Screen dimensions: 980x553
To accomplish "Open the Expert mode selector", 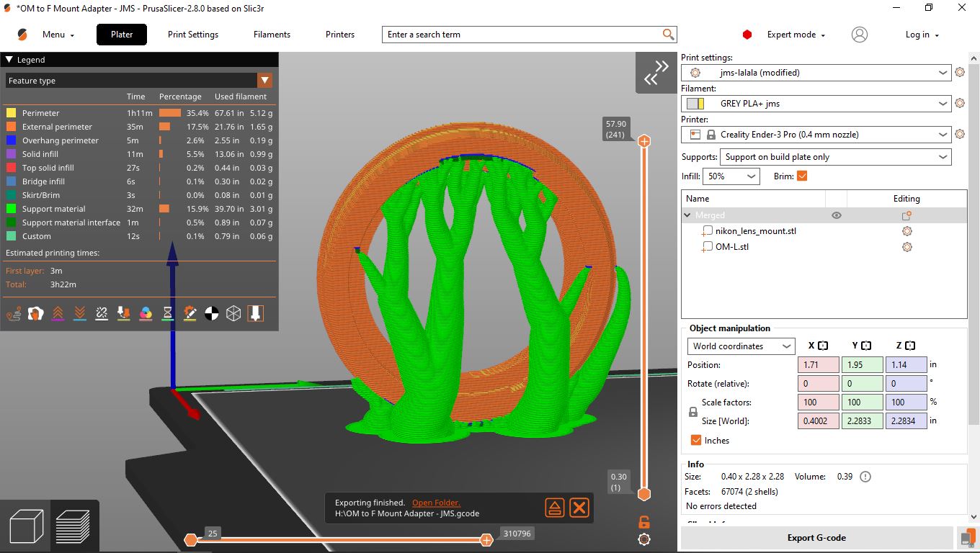I will tap(796, 35).
